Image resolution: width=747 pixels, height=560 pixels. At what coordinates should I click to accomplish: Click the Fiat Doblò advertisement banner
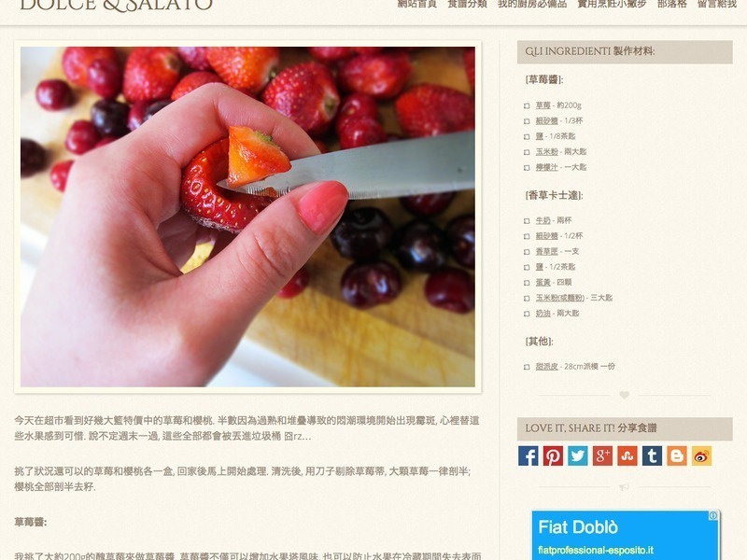(x=625, y=535)
